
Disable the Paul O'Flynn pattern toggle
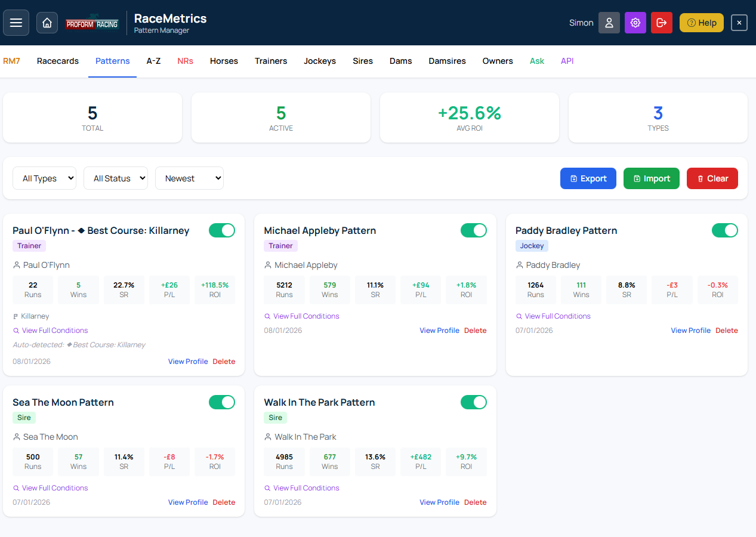tap(221, 230)
